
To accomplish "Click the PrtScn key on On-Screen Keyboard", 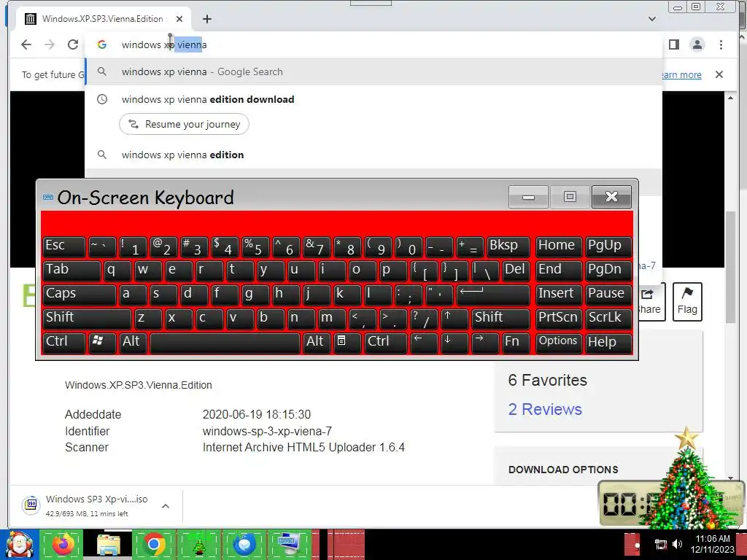I will coord(559,318).
